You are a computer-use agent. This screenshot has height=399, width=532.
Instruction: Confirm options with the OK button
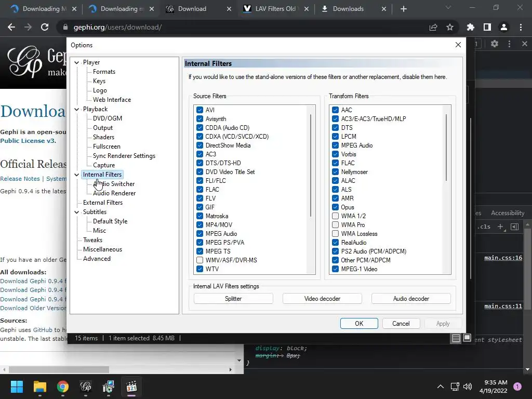point(359,323)
